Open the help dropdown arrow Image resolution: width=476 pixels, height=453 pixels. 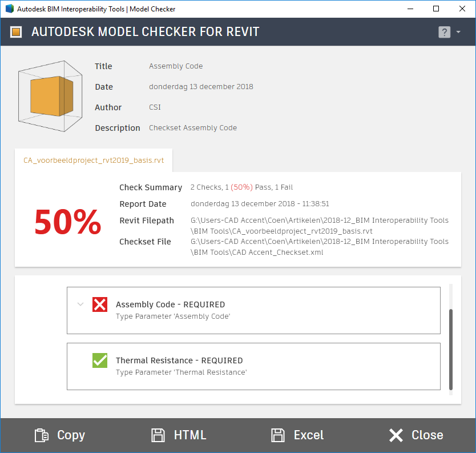458,32
